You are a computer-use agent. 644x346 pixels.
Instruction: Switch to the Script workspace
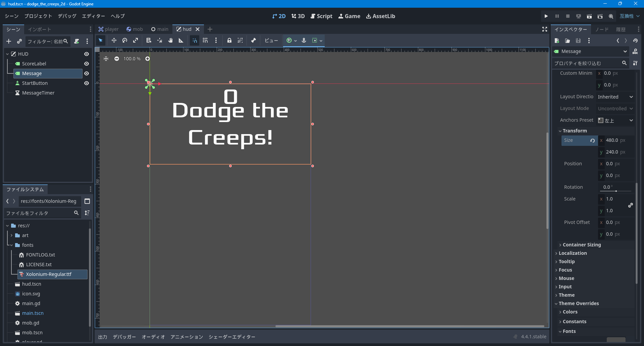pyautogui.click(x=321, y=16)
